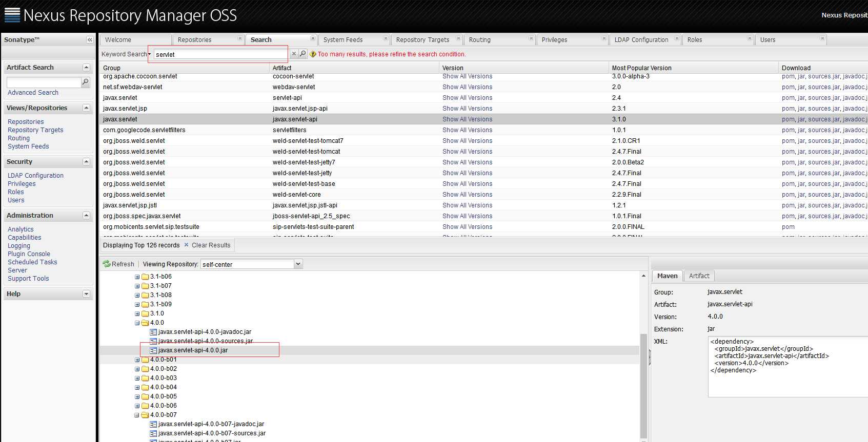Click the Artifact Search magnifier icon
This screenshot has width=868, height=442.
pyautogui.click(x=85, y=82)
